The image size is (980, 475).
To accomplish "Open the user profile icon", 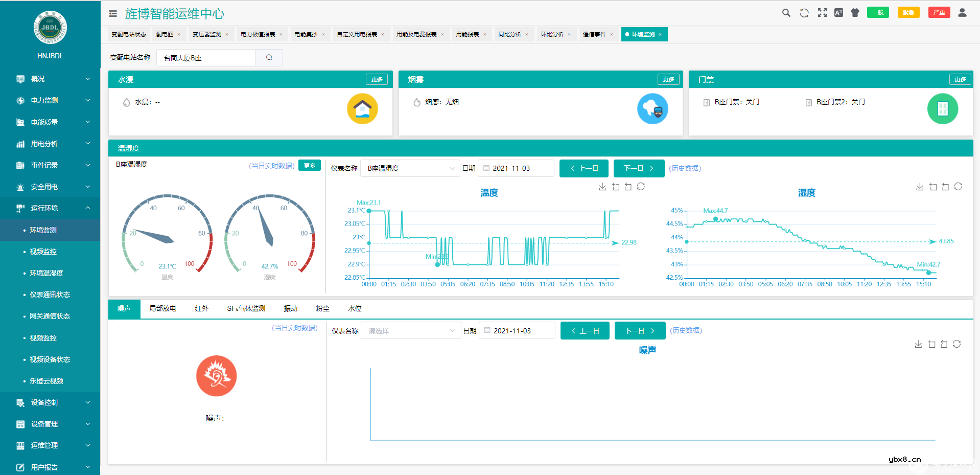I will click(x=962, y=13).
